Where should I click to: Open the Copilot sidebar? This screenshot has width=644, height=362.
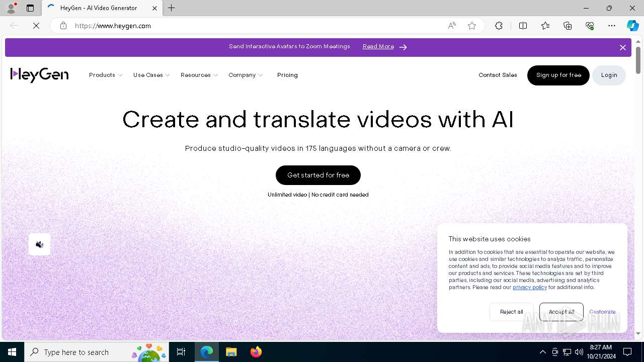[x=632, y=26]
